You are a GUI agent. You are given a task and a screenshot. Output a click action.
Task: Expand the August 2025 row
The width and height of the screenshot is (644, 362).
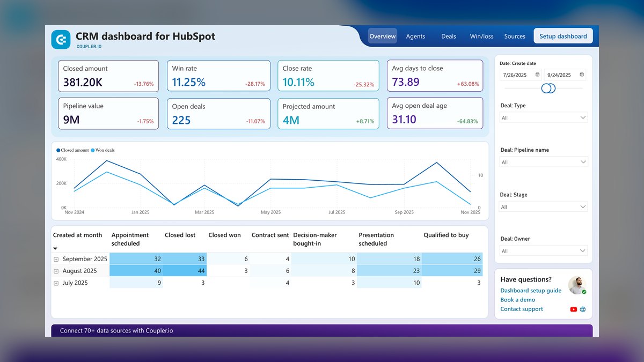[x=56, y=271]
